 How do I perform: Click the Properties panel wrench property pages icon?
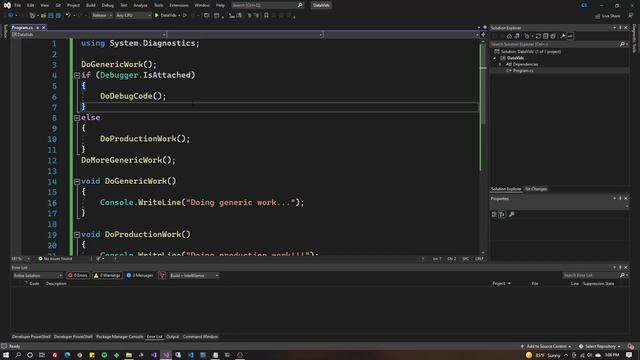(x=512, y=214)
